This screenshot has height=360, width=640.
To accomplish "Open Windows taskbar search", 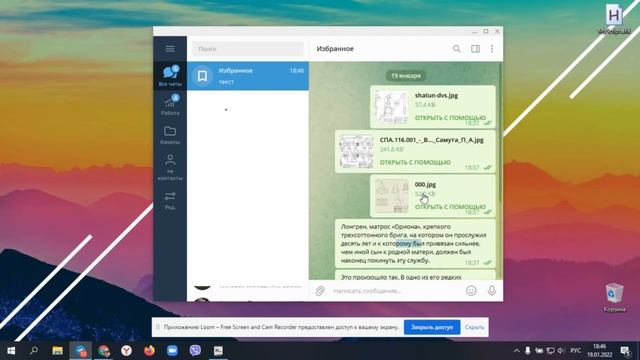I will (34, 351).
